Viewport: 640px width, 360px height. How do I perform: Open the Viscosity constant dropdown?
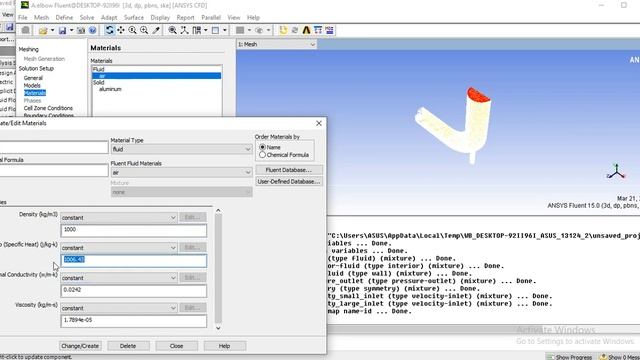pos(118,308)
